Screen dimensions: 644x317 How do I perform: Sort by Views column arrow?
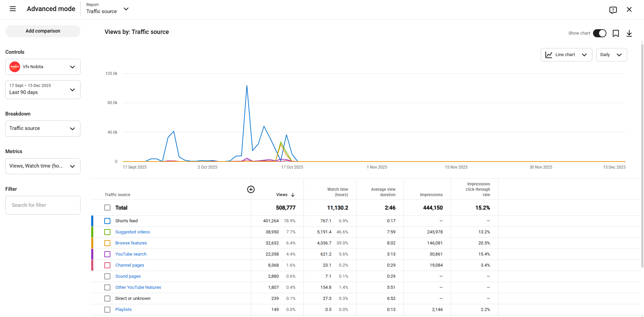click(x=293, y=195)
